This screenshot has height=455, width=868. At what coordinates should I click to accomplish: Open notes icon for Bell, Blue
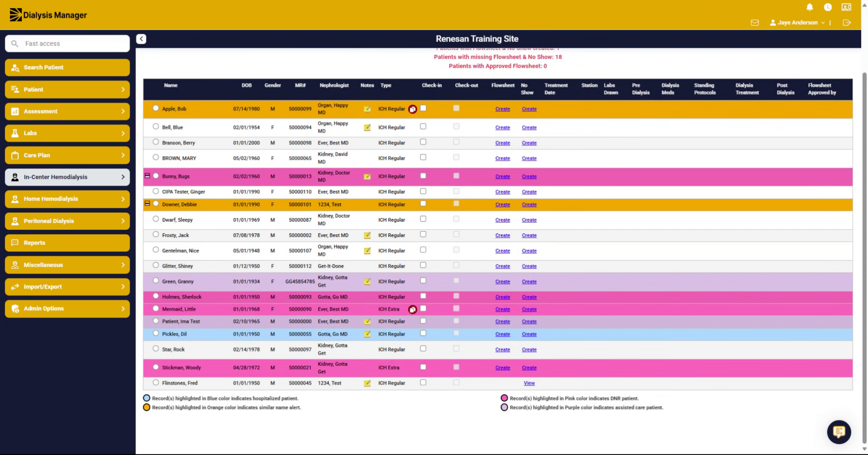(367, 127)
